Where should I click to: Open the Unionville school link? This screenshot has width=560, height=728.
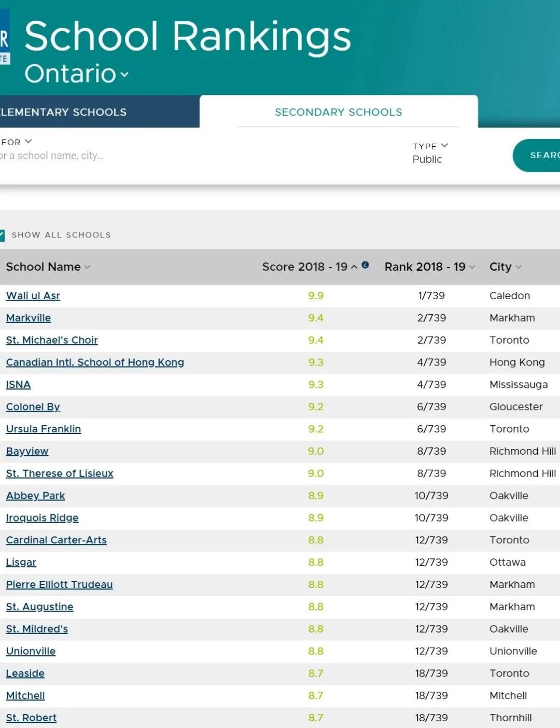pyautogui.click(x=31, y=651)
